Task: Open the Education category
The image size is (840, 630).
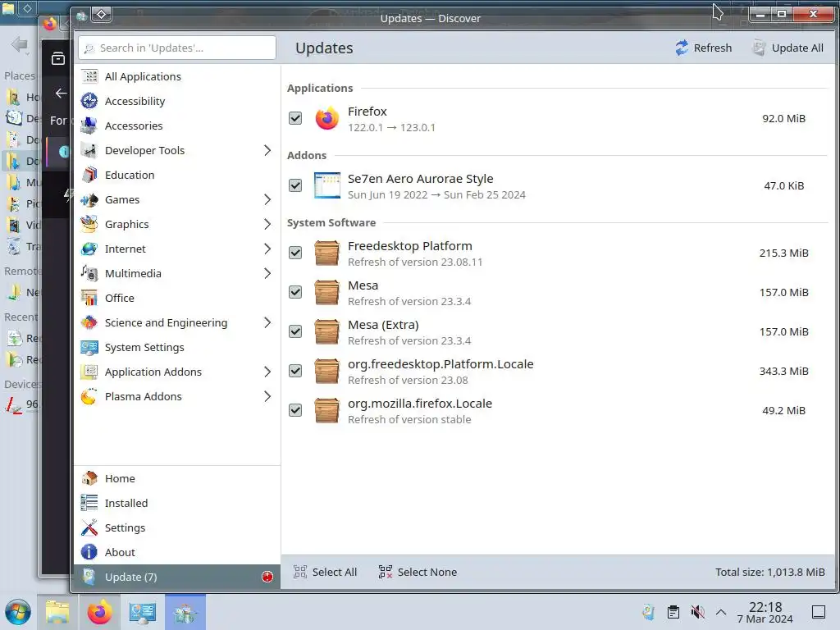Action: [177, 175]
